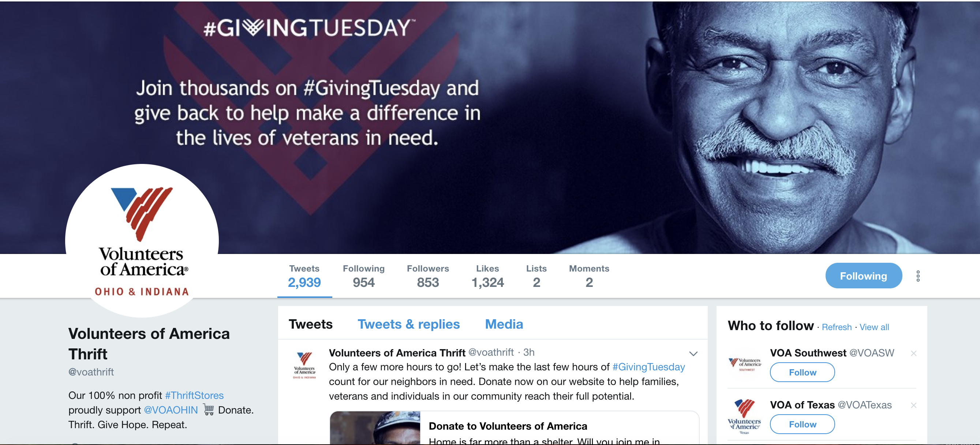Click the #GivingTuesday hashtag in tweet
Viewport: 980px width, 445px height.
648,367
